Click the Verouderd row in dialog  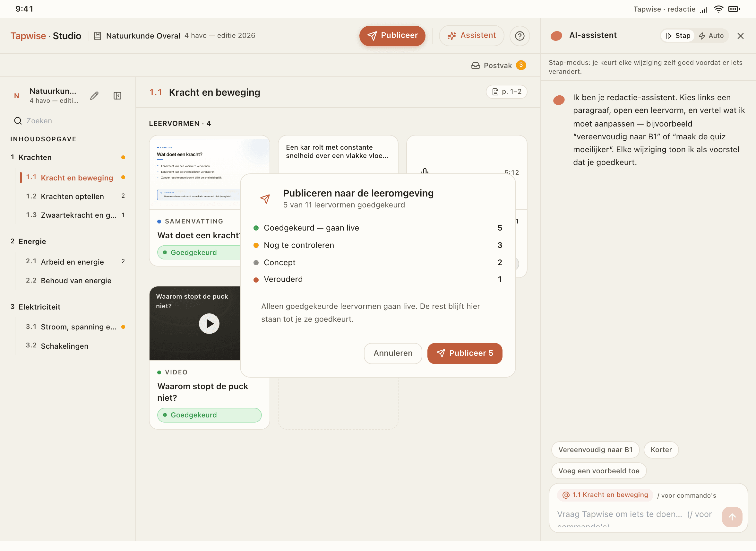coord(378,279)
